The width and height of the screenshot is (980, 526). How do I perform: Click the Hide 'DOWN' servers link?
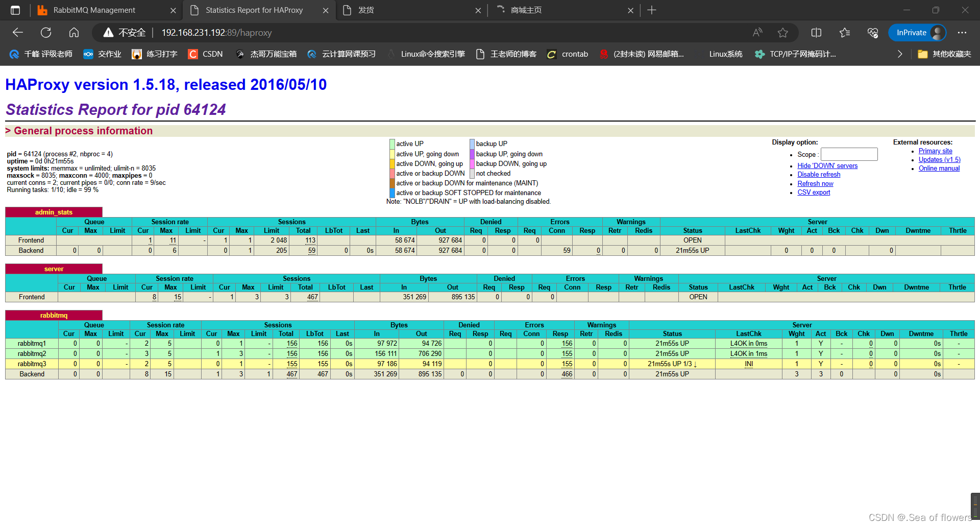[827, 166]
